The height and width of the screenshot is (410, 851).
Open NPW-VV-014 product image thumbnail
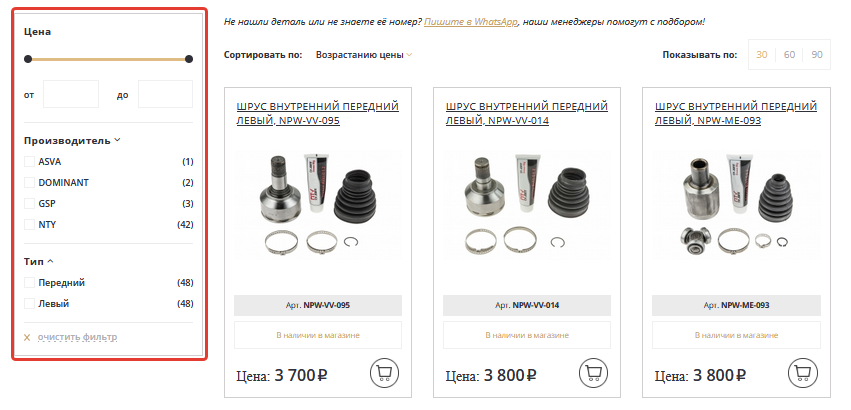[x=526, y=204]
